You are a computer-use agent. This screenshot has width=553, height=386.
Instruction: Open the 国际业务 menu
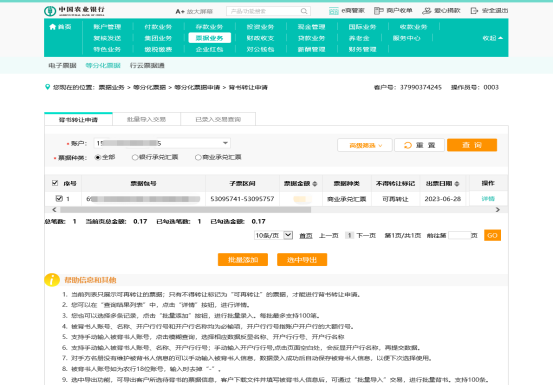(362, 27)
